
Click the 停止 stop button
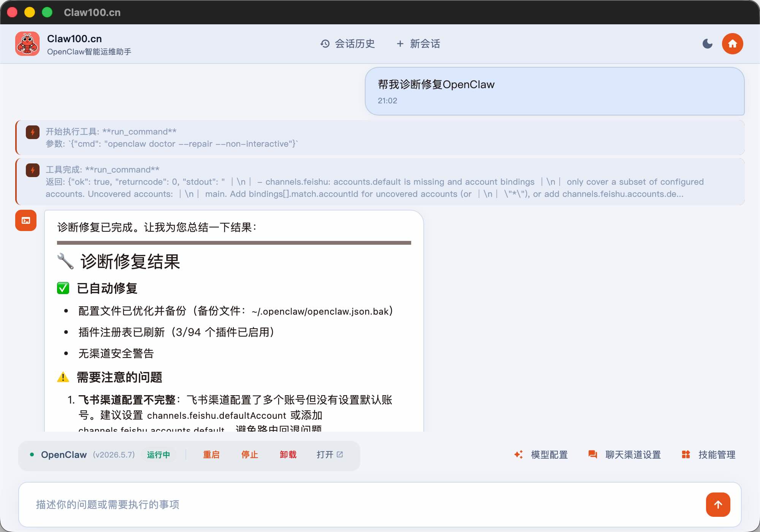(250, 454)
